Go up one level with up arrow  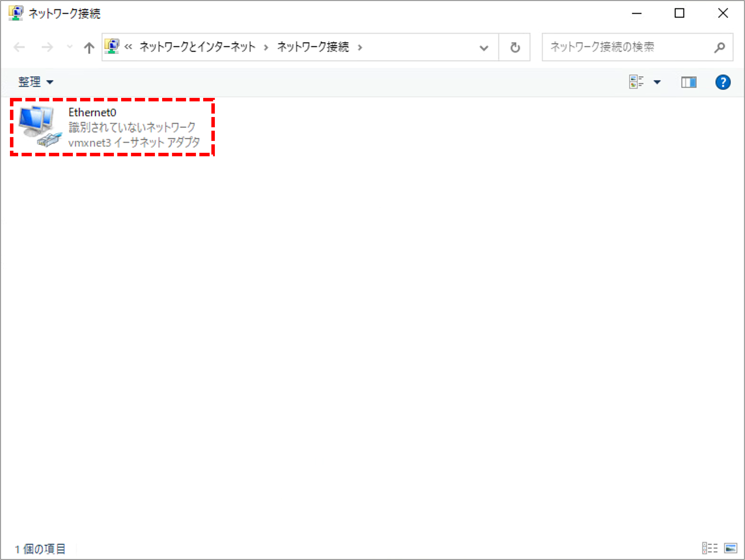[x=89, y=47]
